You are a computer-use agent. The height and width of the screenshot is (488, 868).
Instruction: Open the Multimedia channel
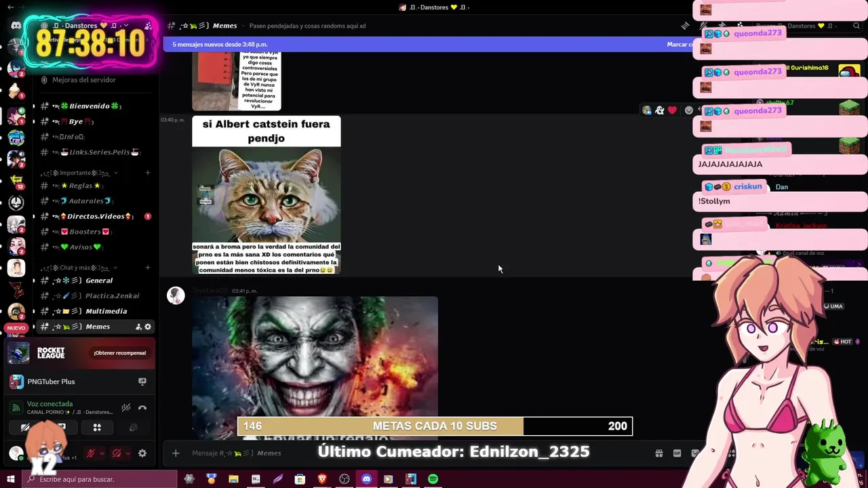click(95, 311)
